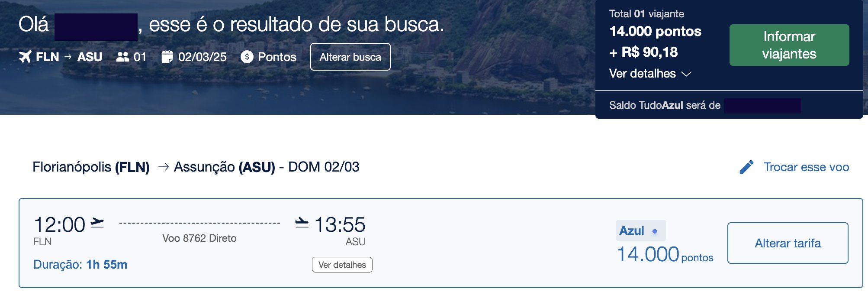Image resolution: width=868 pixels, height=292 pixels.
Task: Click the Alterar busca button
Action: pyautogui.click(x=350, y=57)
